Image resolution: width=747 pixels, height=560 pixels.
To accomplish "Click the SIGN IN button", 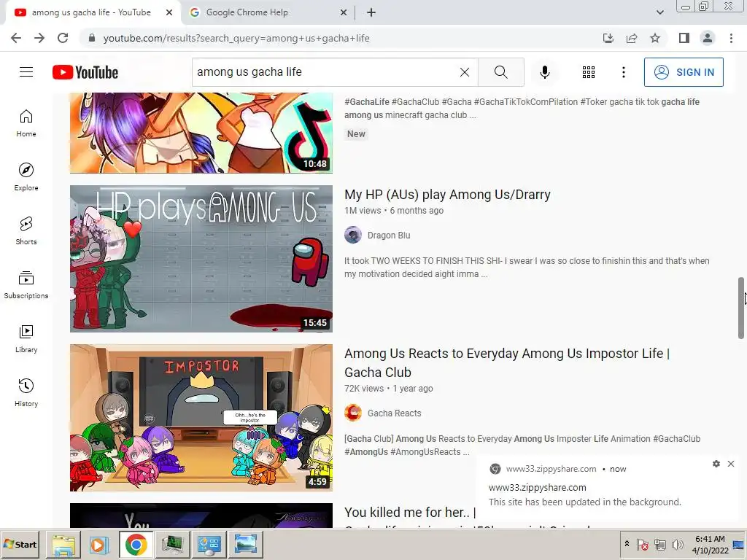I will click(x=684, y=72).
